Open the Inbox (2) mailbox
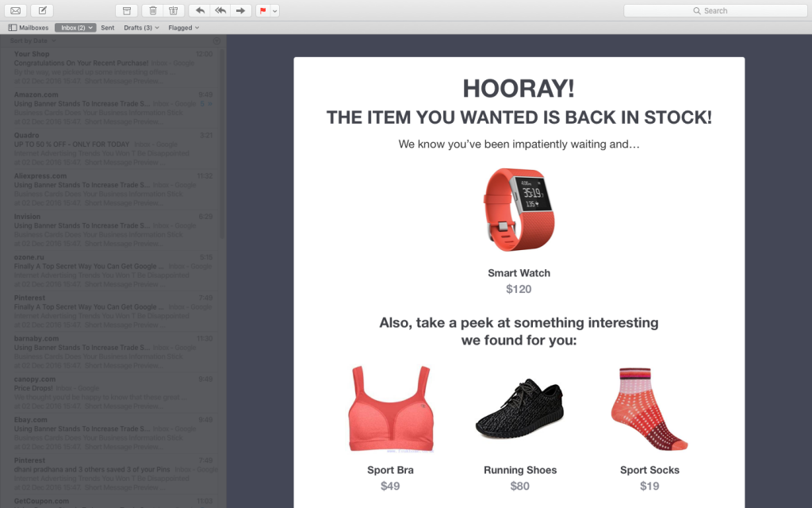Screen dimensions: 812x508 click(x=75, y=28)
